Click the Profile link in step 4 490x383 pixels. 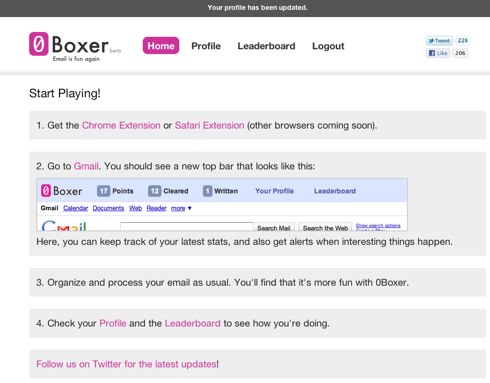pos(113,323)
